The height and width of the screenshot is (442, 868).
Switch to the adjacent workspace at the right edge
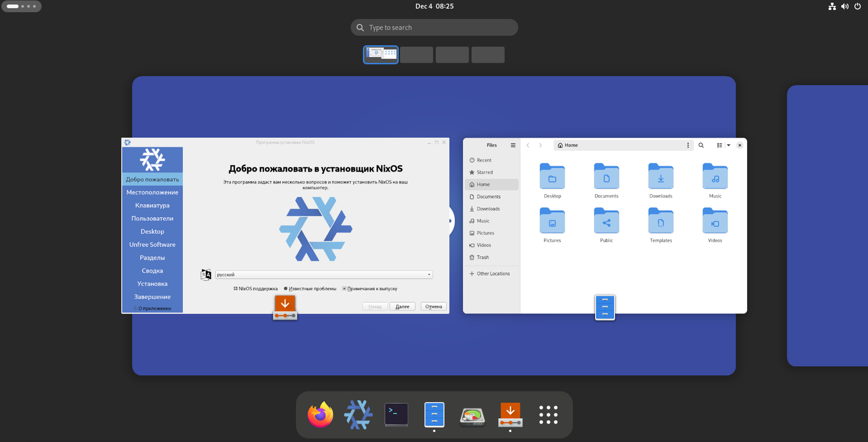(x=827, y=226)
